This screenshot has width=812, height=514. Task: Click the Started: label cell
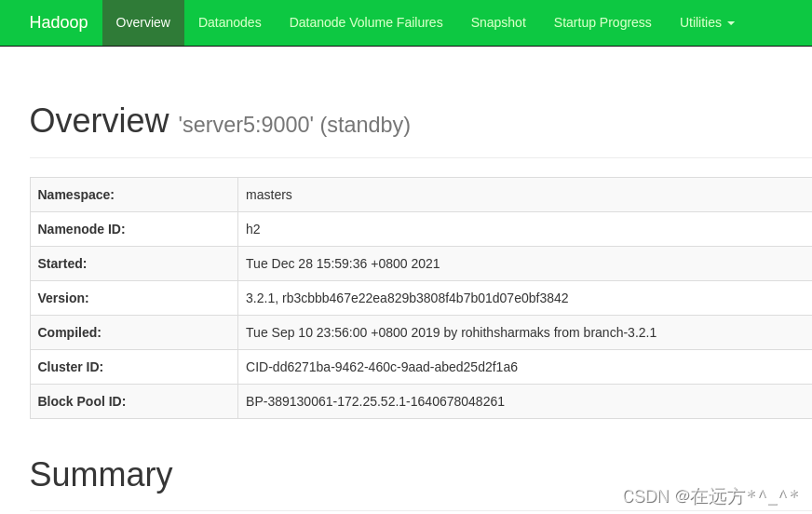click(x=134, y=264)
